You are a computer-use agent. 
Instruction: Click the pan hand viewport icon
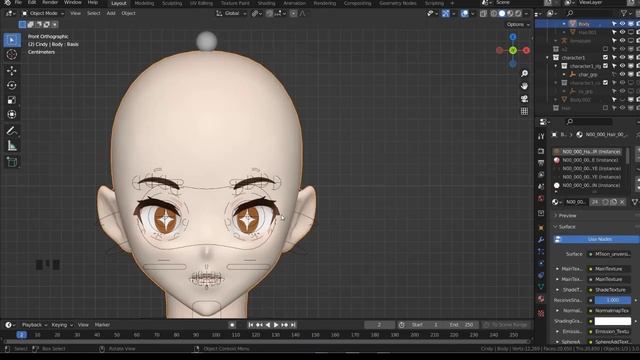tap(524, 86)
